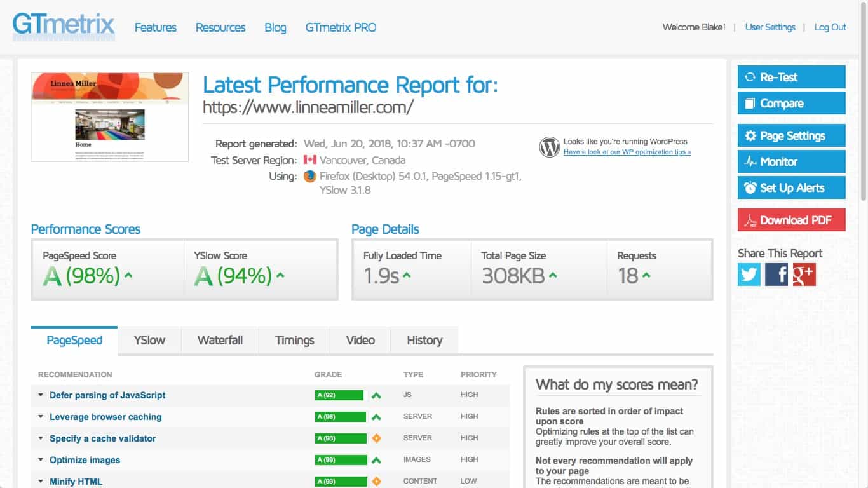Click green up arrow on Optimize images row
The image size is (868, 488).
coord(376,460)
